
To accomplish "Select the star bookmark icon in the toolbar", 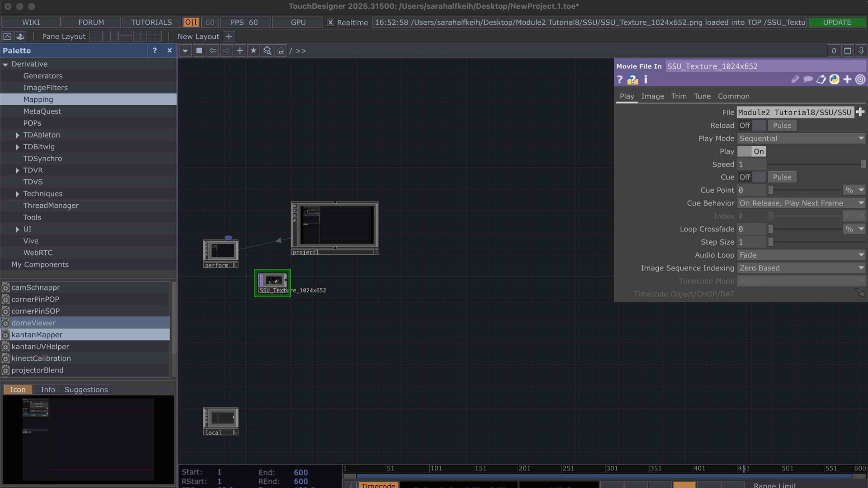I will tap(253, 51).
